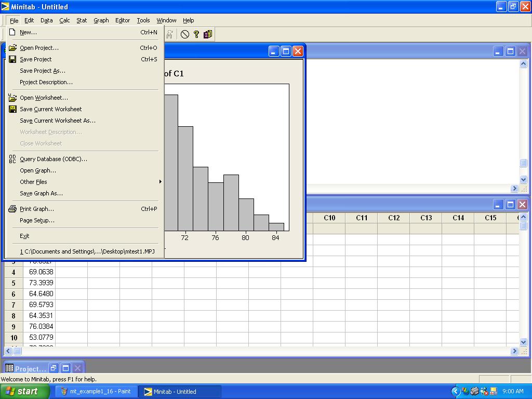532x399 pixels.
Task: Restore the minimized Project Manager window
Action: coord(54,368)
